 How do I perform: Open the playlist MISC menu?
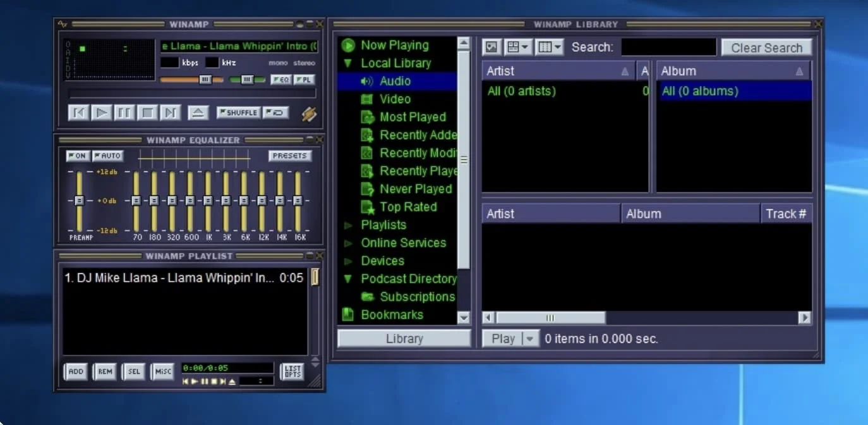point(163,372)
